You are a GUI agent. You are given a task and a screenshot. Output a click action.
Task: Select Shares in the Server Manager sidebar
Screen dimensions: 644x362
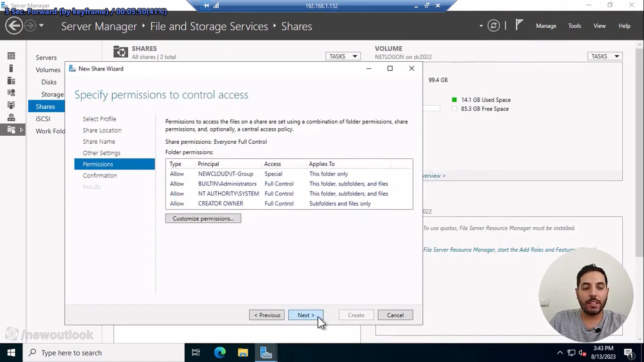click(47, 107)
